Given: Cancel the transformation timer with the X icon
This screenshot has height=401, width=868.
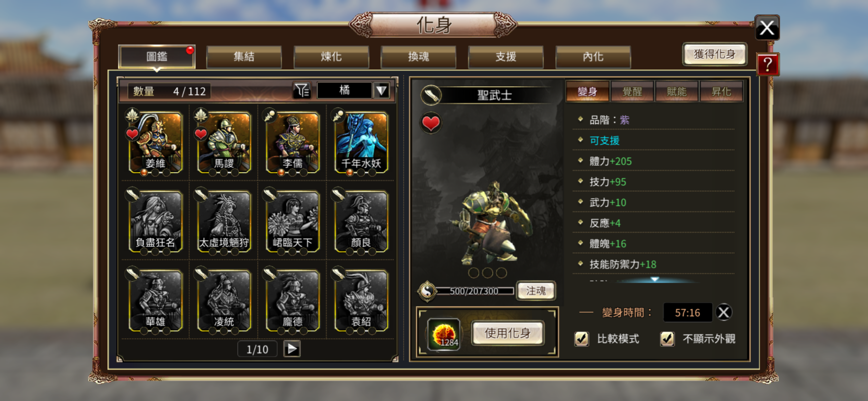Looking at the screenshot, I should coord(724,313).
